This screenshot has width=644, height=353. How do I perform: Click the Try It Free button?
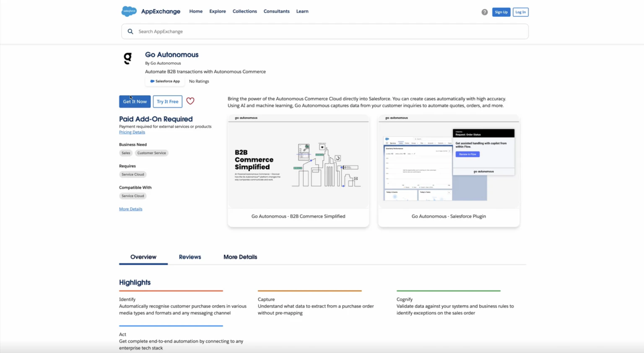(168, 101)
